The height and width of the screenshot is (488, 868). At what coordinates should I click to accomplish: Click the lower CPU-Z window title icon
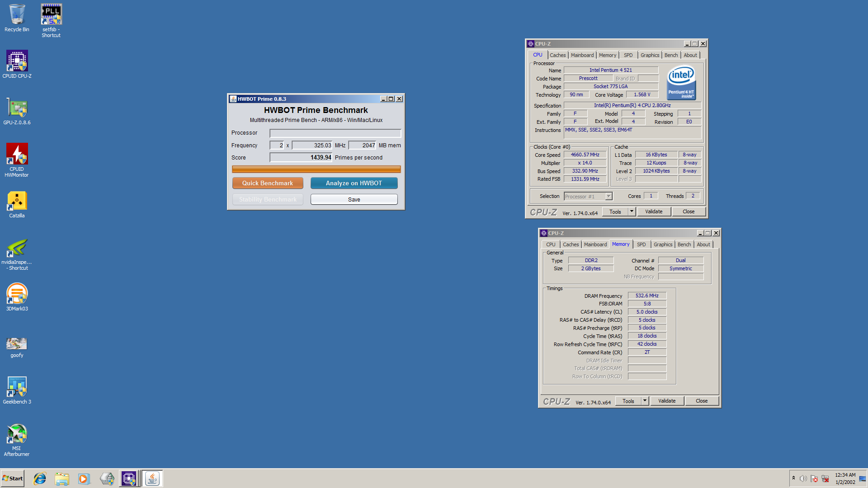(x=544, y=233)
